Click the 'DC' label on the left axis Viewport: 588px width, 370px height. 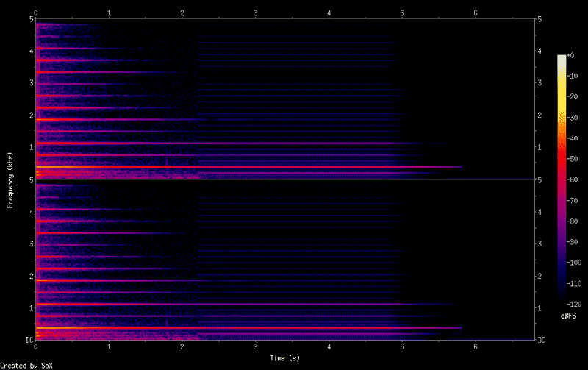(x=28, y=339)
